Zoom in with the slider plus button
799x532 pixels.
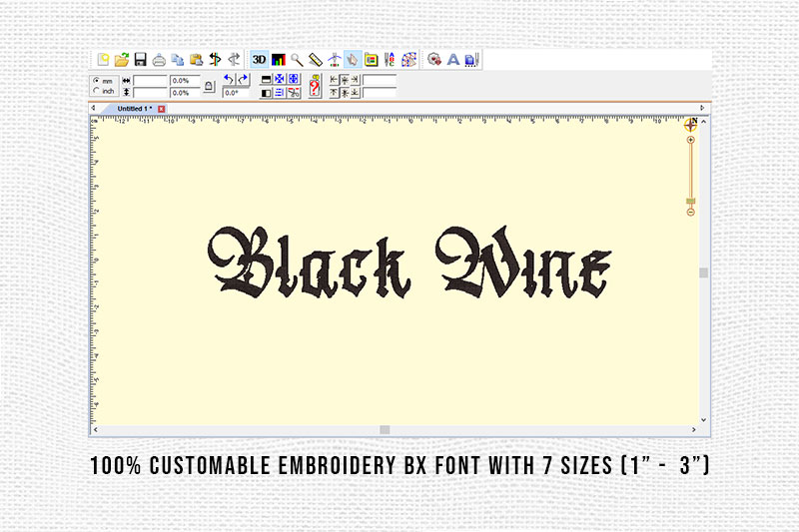coord(690,140)
